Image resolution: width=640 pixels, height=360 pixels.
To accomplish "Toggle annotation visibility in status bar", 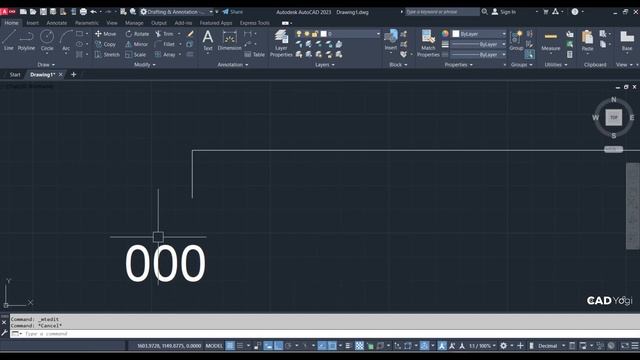I will (442, 346).
